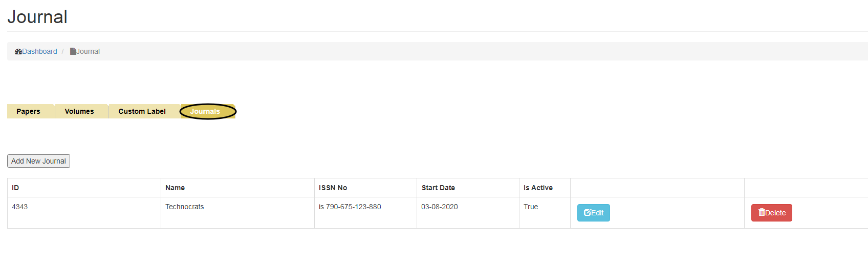The width and height of the screenshot is (868, 262).
Task: Switch to the Papers tab
Action: (28, 111)
